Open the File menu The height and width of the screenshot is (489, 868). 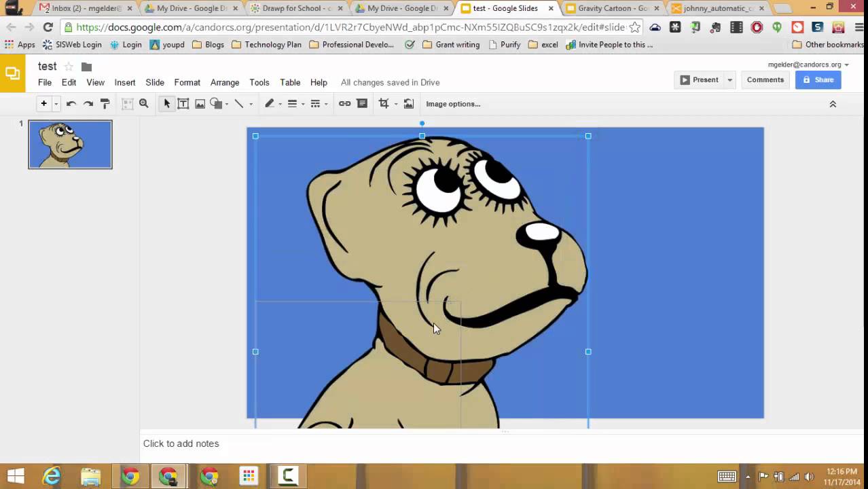[45, 82]
